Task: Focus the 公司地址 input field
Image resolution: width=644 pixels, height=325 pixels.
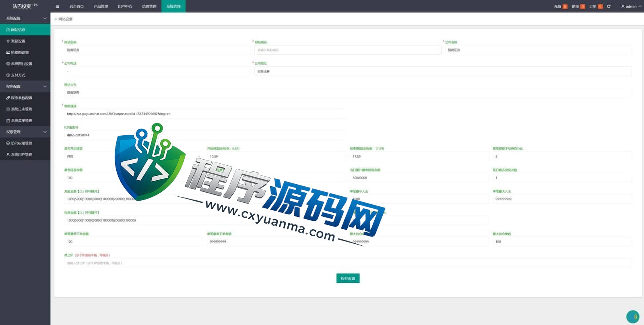Action: [x=443, y=71]
